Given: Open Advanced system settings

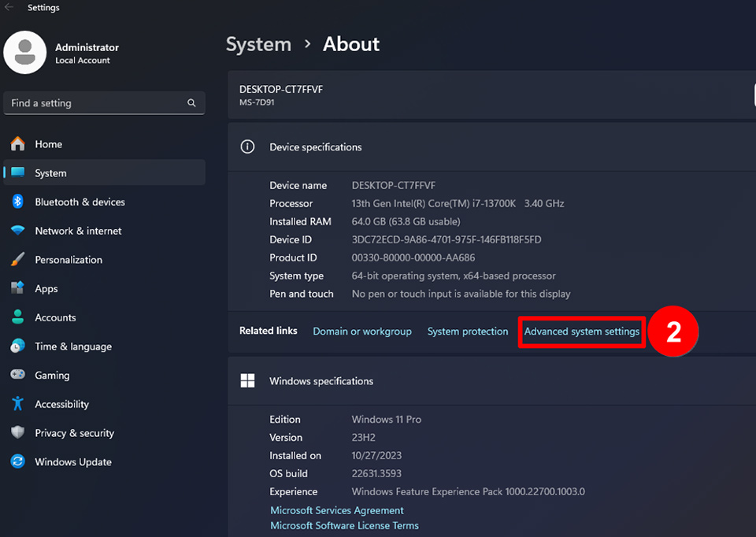Looking at the screenshot, I should pyautogui.click(x=581, y=331).
